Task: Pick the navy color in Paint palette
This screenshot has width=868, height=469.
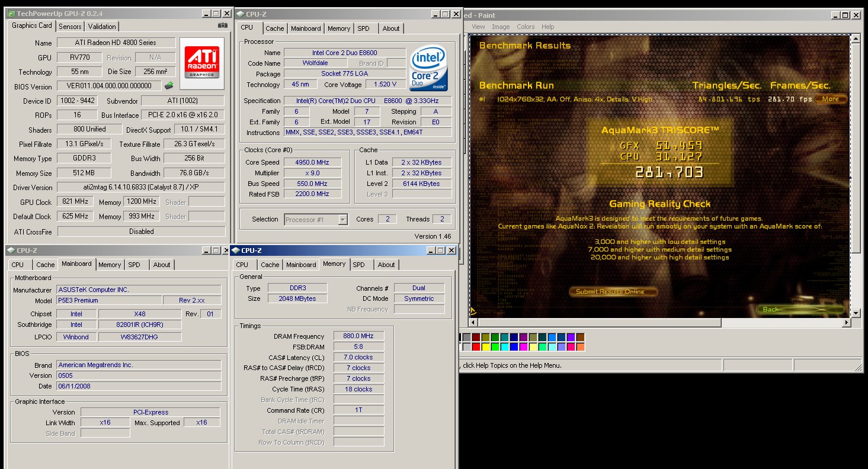Action: (x=514, y=338)
